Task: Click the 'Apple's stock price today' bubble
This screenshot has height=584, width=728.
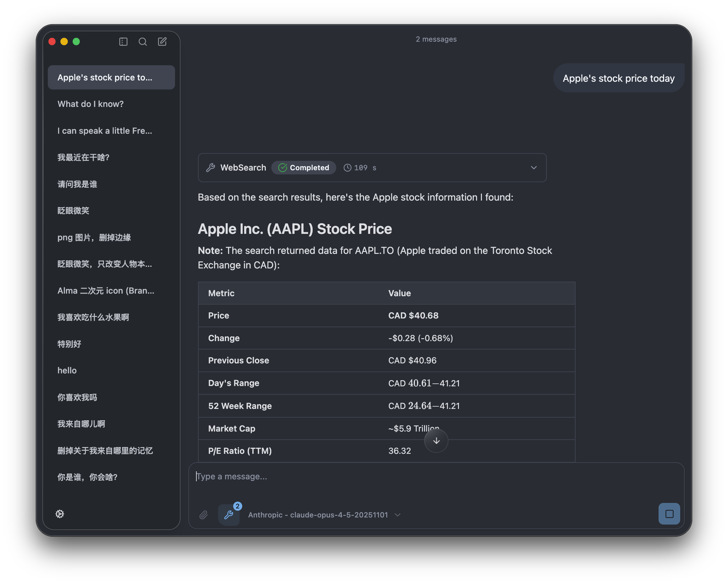Action: tap(618, 78)
